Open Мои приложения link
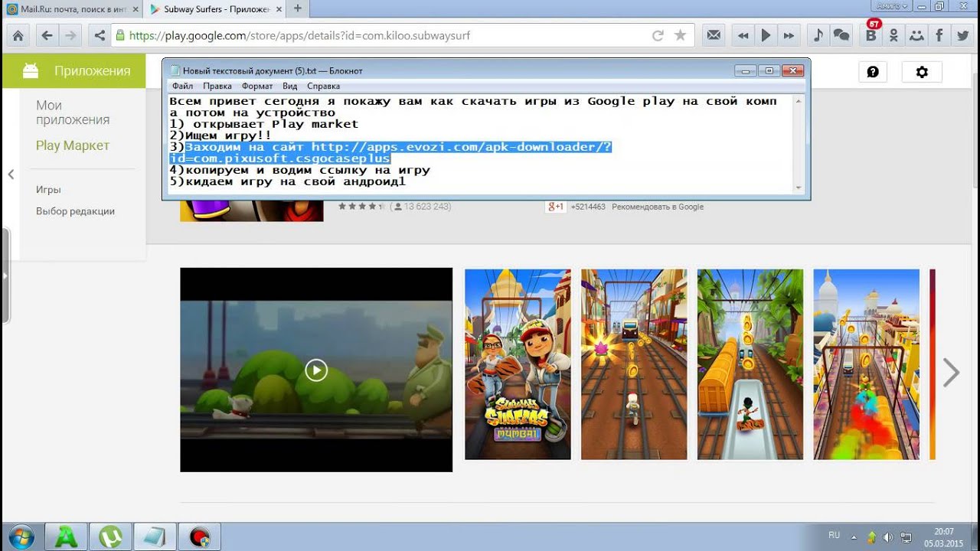This screenshot has width=980, height=551. pyautogui.click(x=73, y=112)
